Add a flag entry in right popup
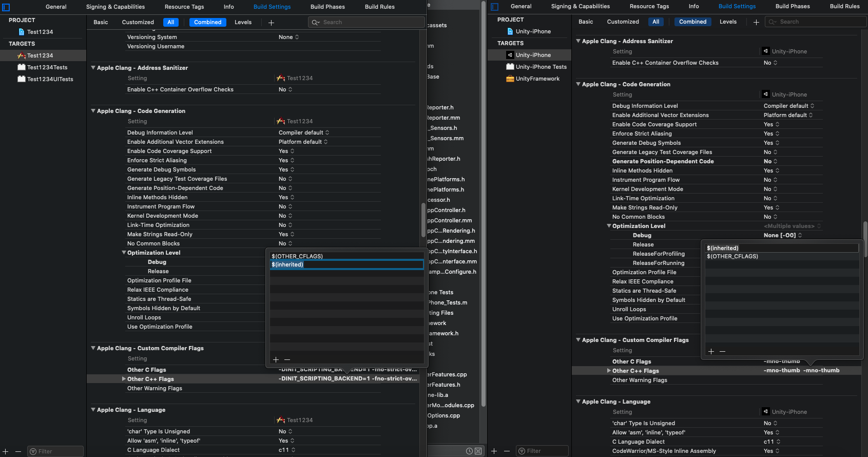 pos(711,351)
